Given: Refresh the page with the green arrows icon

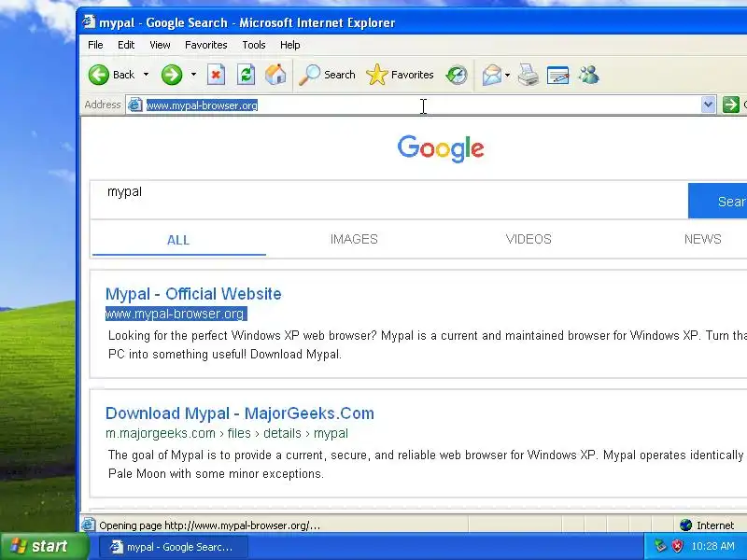Looking at the screenshot, I should point(246,75).
